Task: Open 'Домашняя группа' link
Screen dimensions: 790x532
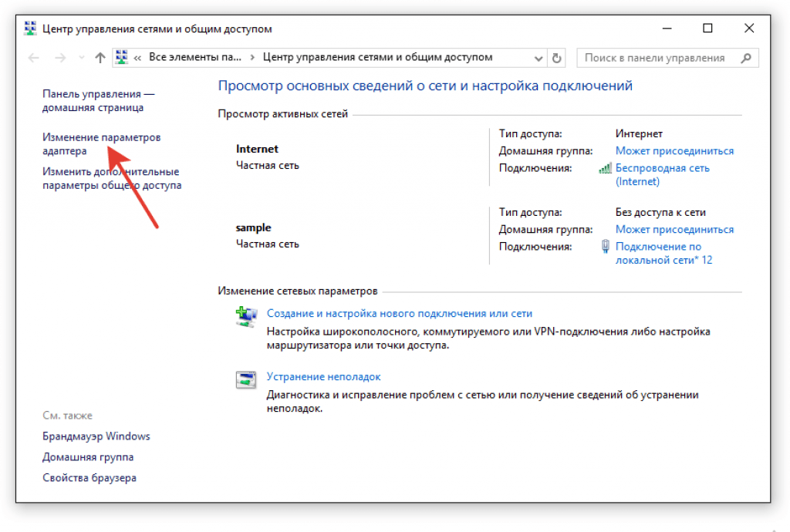Action: [88, 457]
